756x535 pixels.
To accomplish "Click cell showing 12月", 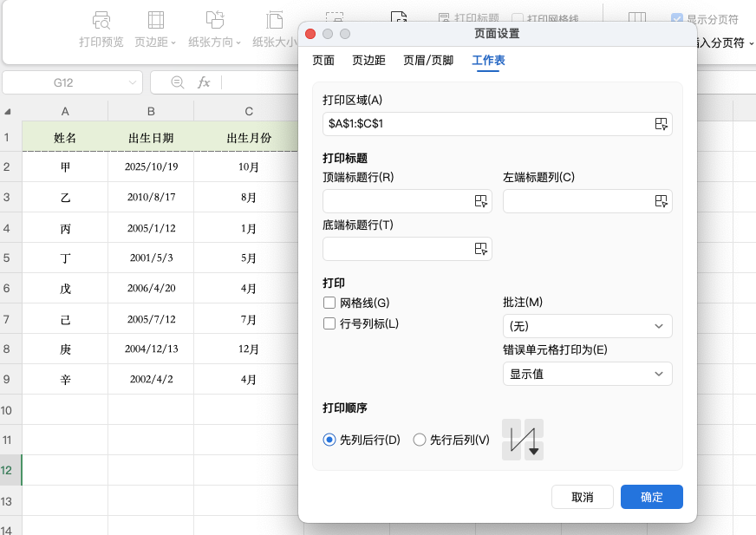I will (x=248, y=349).
